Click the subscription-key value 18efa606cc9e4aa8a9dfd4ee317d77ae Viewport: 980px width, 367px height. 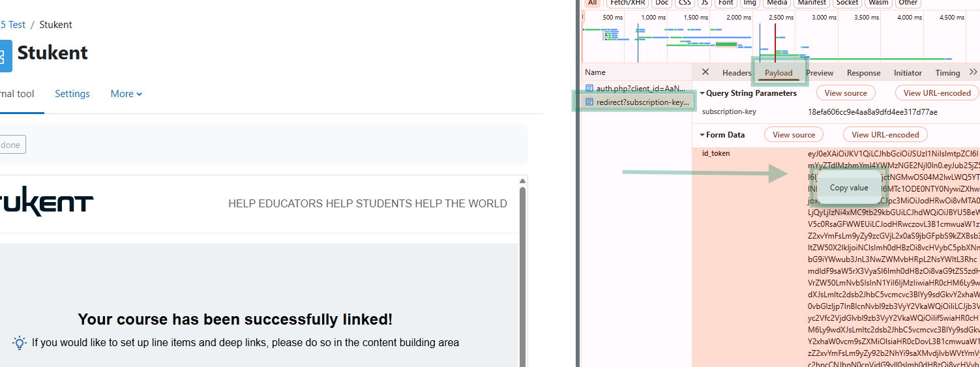pos(872,112)
